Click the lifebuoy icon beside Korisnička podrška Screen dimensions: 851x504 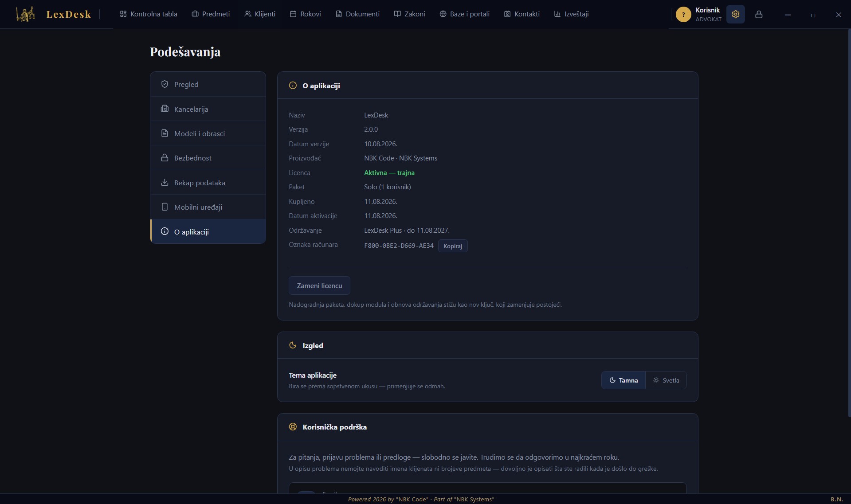click(293, 427)
